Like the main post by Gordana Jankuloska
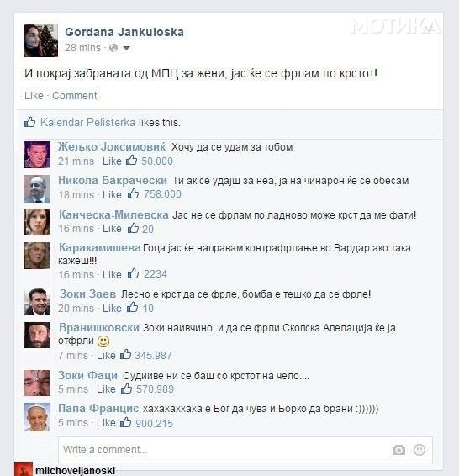This screenshot has width=459, height=476. (34, 96)
